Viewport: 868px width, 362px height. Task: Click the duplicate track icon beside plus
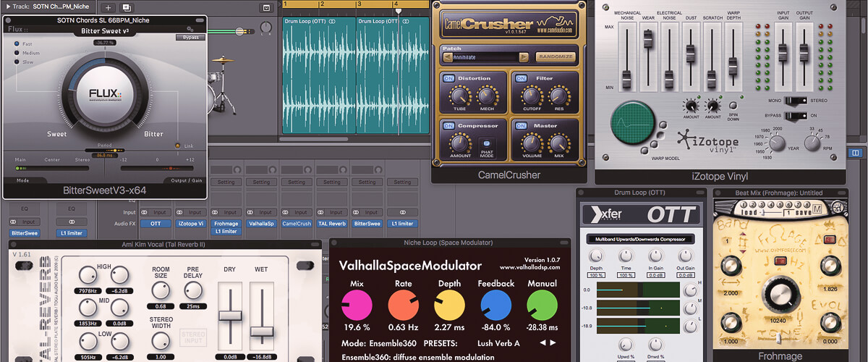pos(127,7)
